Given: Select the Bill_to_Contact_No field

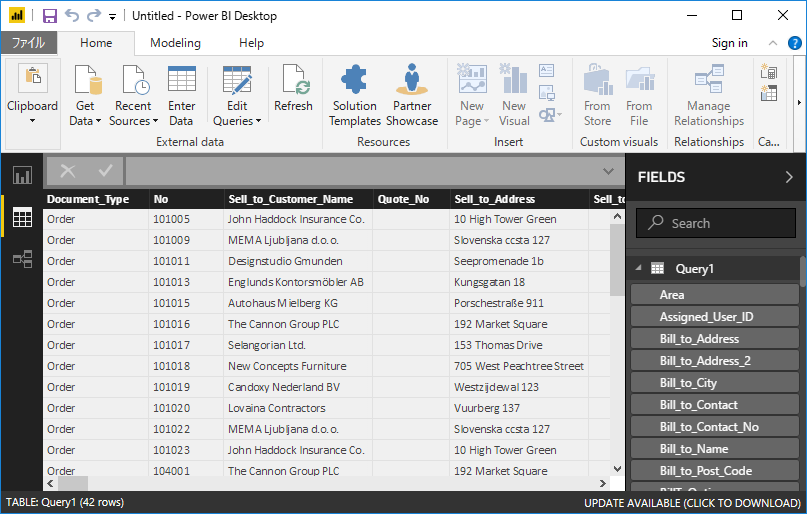Looking at the screenshot, I should (714, 427).
